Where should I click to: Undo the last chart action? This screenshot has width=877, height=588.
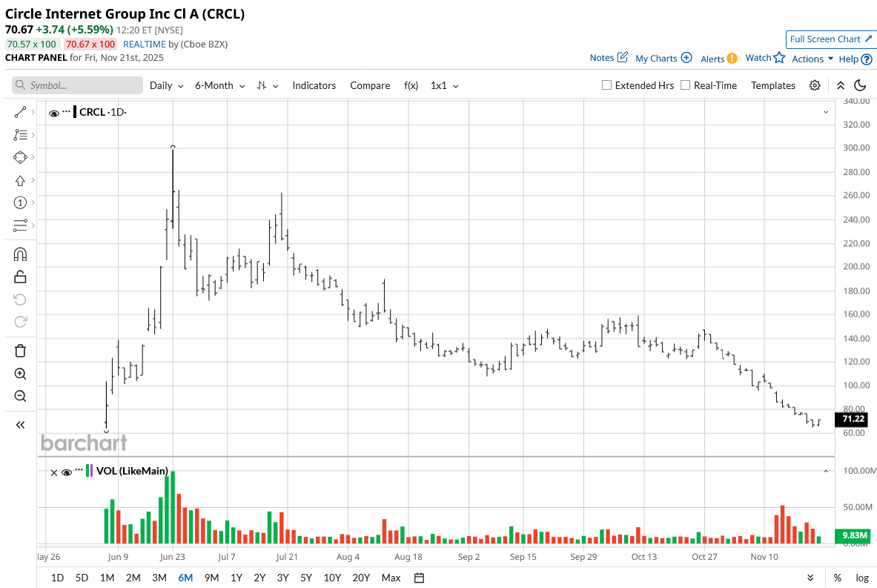coord(20,300)
